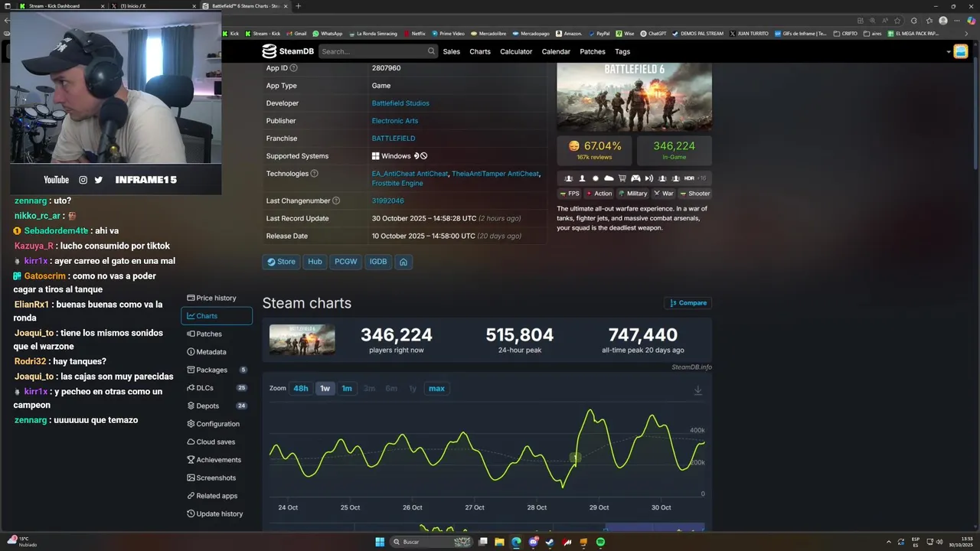Open the WhatsApp bookmark
Viewport: 980px width, 551px height.
tap(327, 34)
